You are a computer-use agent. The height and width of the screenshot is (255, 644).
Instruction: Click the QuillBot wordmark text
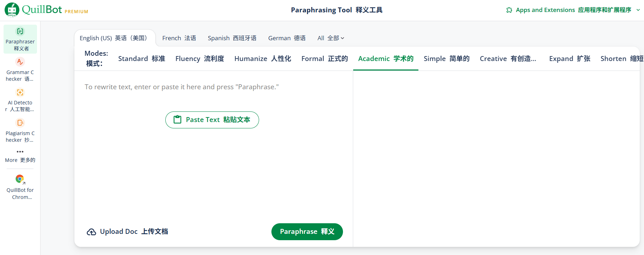pyautogui.click(x=42, y=10)
